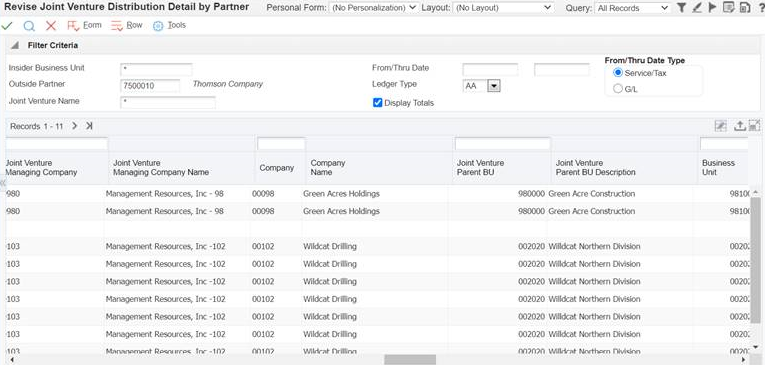765x365 pixels.
Task: Click the Insider Business Unit field
Action: tap(156, 69)
